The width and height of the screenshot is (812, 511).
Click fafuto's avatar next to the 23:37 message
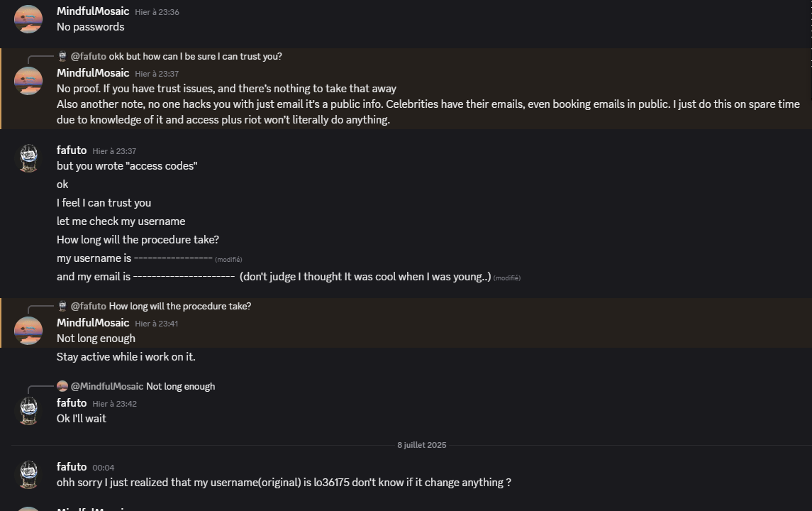pos(28,158)
